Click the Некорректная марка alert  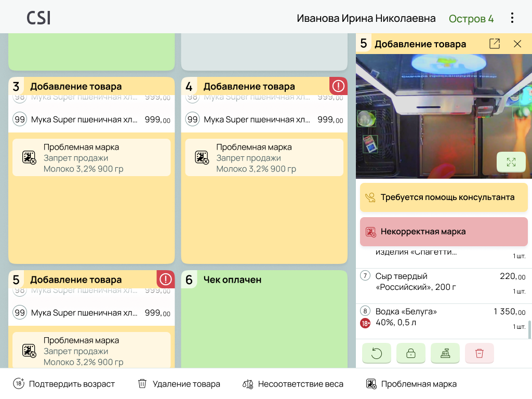(444, 232)
